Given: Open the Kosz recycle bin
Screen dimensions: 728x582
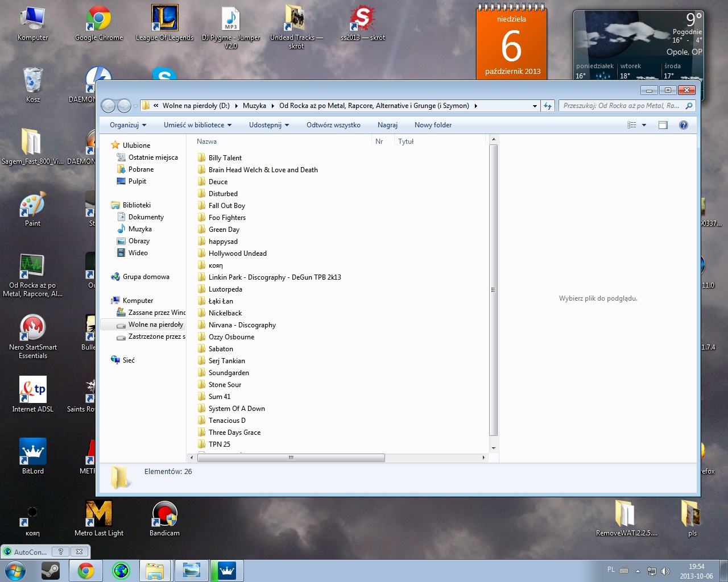Looking at the screenshot, I should pos(32,85).
